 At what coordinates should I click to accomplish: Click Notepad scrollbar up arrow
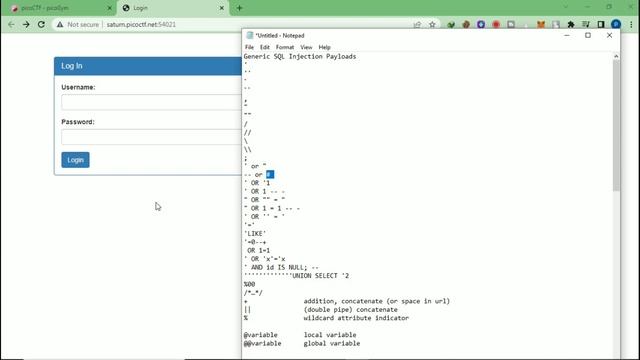coord(616,56)
